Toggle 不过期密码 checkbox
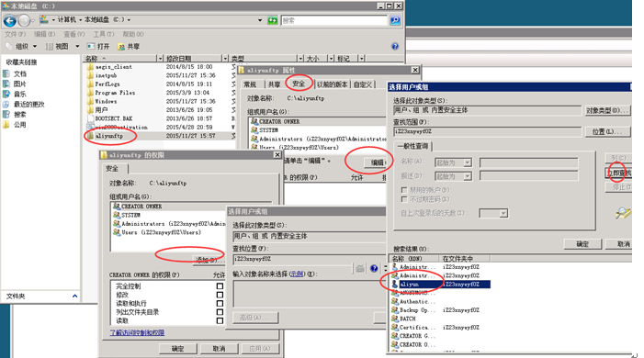 [404, 199]
